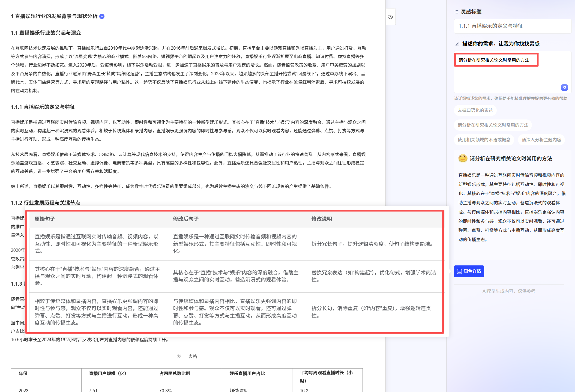
Task: Click the AI reply heading in the sidebar
Action: 510,158
